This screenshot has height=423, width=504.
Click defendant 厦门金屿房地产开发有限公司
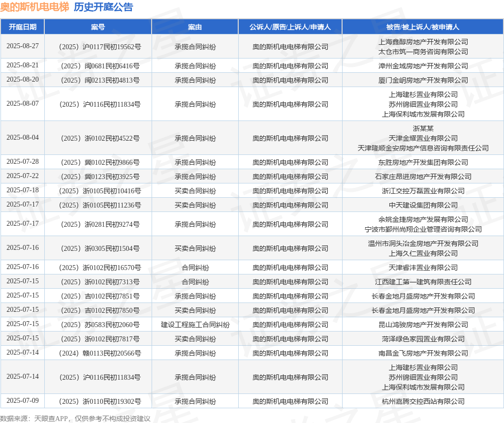[423, 80]
